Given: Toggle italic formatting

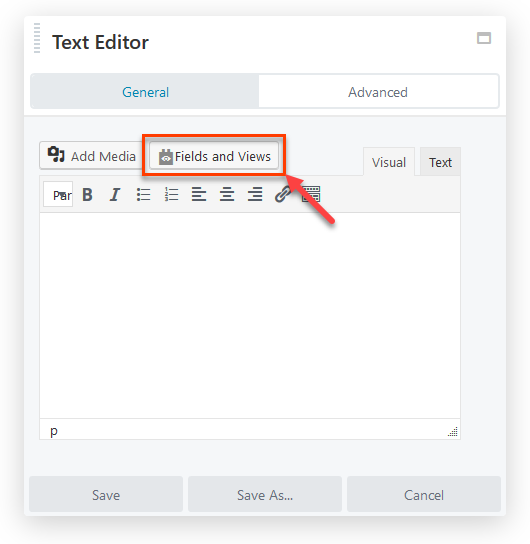Looking at the screenshot, I should (x=115, y=194).
